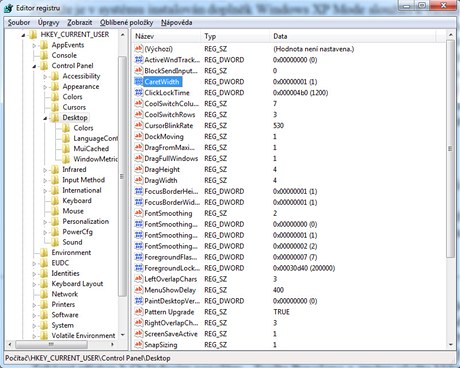The image size is (460, 368).
Task: Click the Environment folder icon
Action: click(x=44, y=252)
